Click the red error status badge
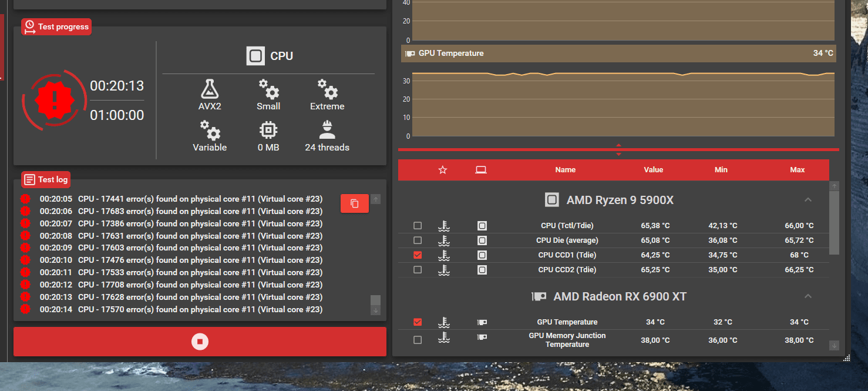The width and height of the screenshot is (868, 391). pyautogui.click(x=54, y=101)
